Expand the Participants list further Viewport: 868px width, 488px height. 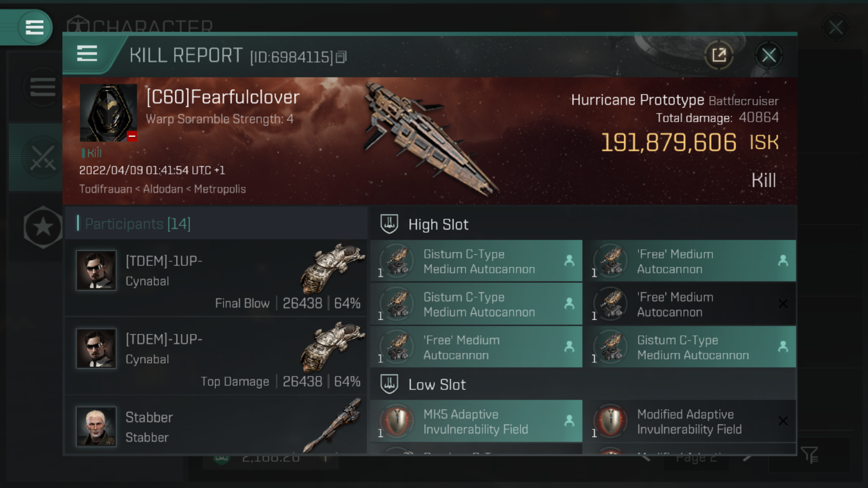[137, 223]
